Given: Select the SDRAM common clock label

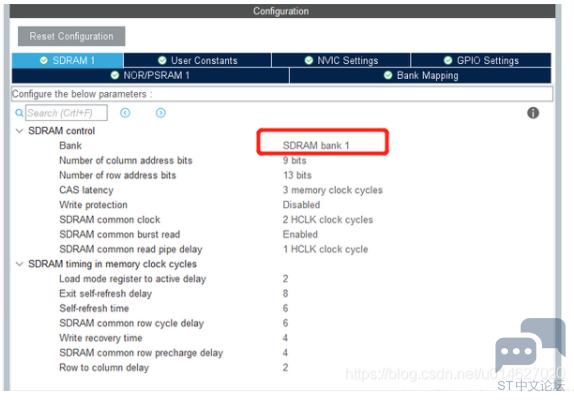Looking at the screenshot, I should pos(110,220).
